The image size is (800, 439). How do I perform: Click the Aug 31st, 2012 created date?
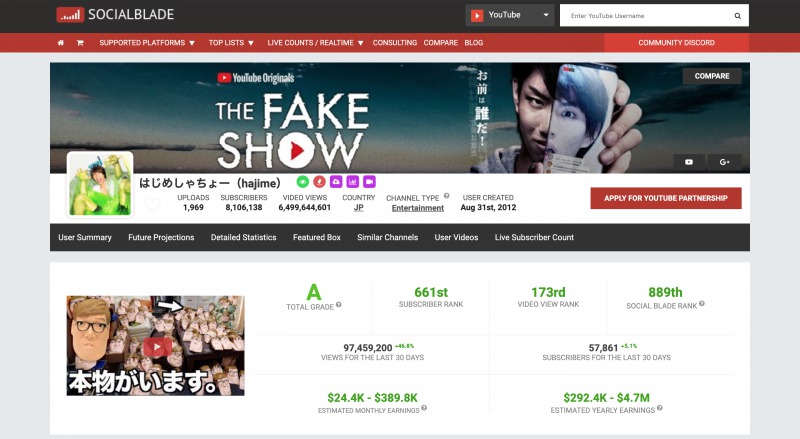pyautogui.click(x=488, y=208)
